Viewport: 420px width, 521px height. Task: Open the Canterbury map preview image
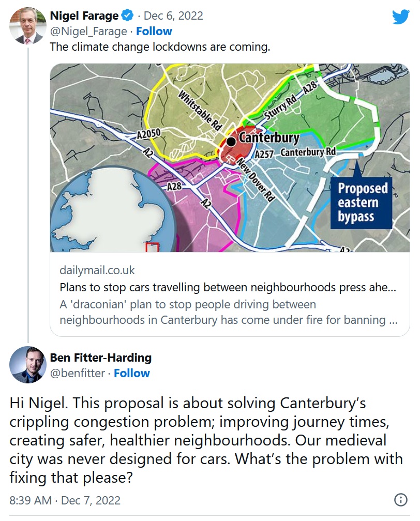click(229, 158)
